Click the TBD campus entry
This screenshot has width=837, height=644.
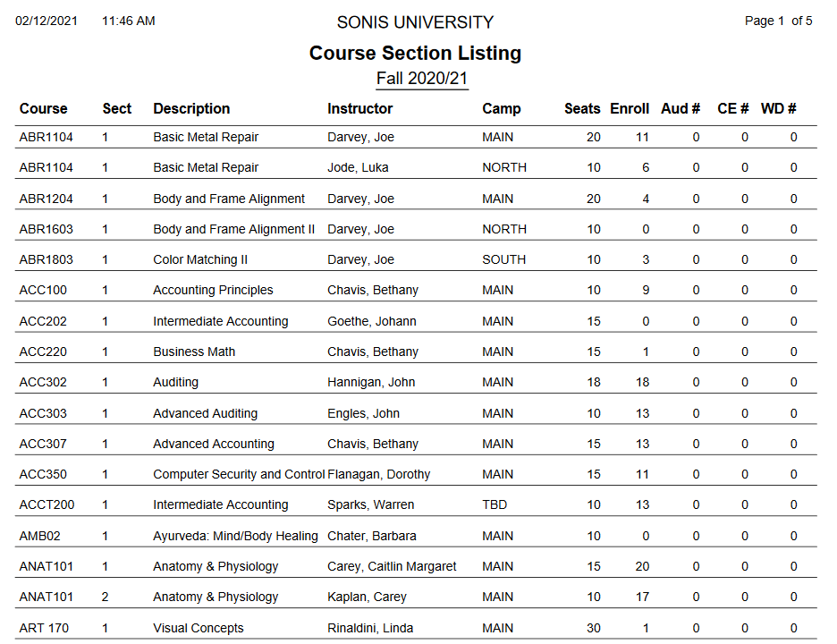pyautogui.click(x=495, y=504)
